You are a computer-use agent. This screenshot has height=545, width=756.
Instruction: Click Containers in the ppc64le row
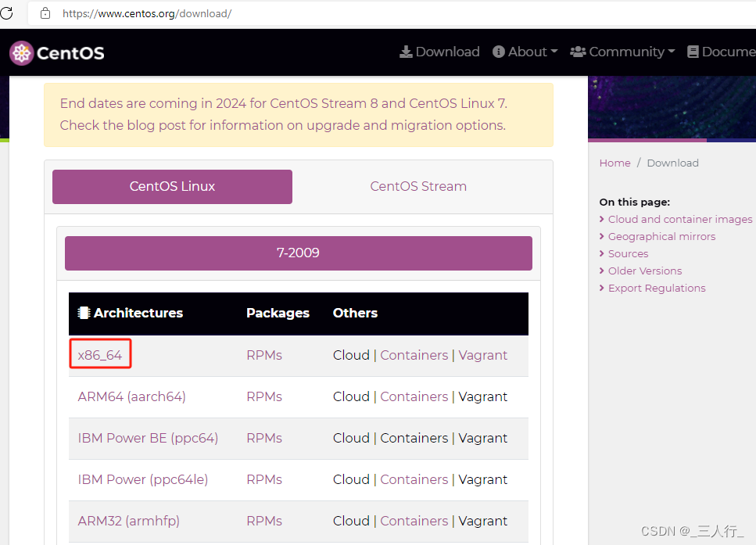pyautogui.click(x=414, y=479)
